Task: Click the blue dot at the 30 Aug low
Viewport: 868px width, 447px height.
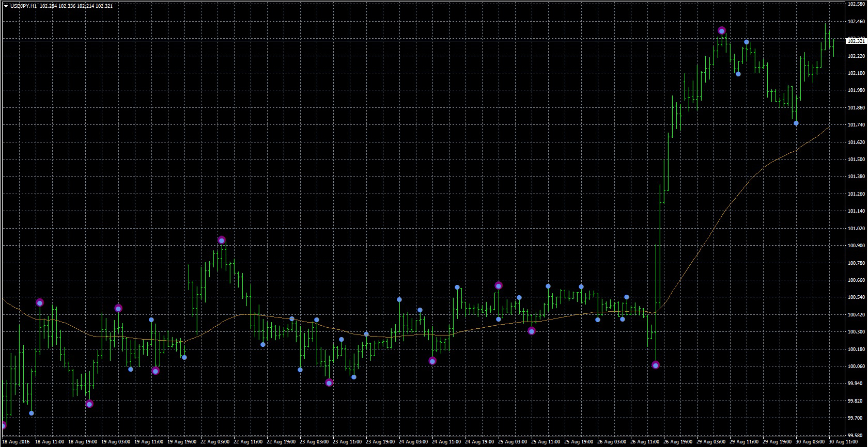Action: click(x=796, y=123)
